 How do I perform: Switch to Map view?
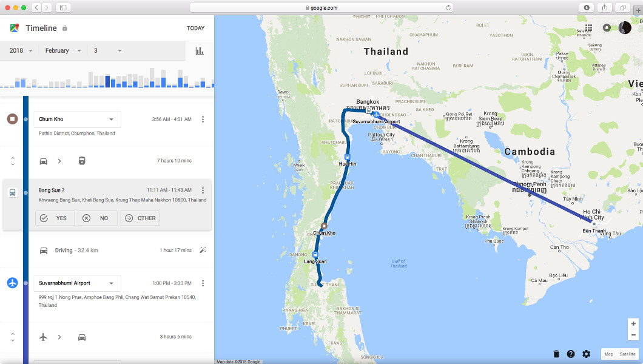[608, 354]
